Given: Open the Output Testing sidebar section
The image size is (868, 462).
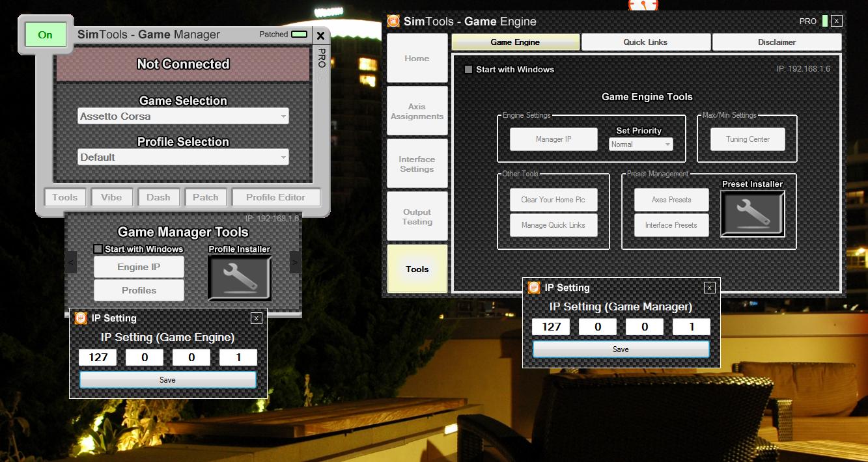Looking at the screenshot, I should coord(417,217).
